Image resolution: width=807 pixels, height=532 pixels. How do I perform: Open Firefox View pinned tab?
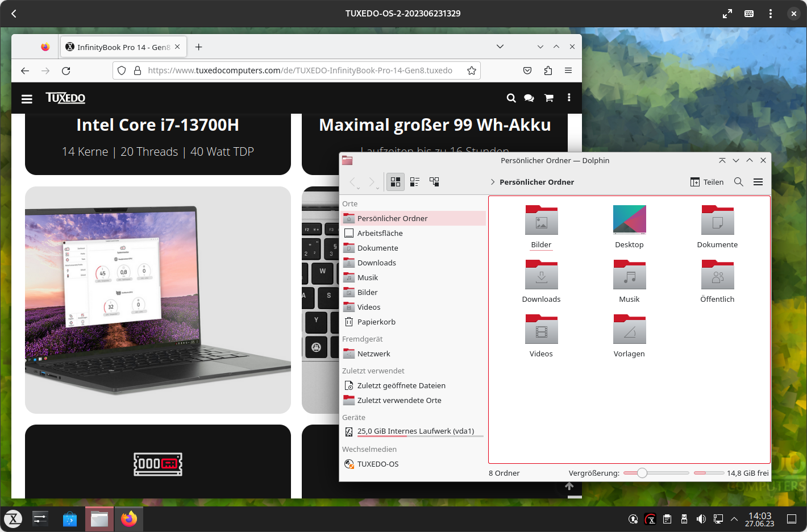(x=45, y=47)
